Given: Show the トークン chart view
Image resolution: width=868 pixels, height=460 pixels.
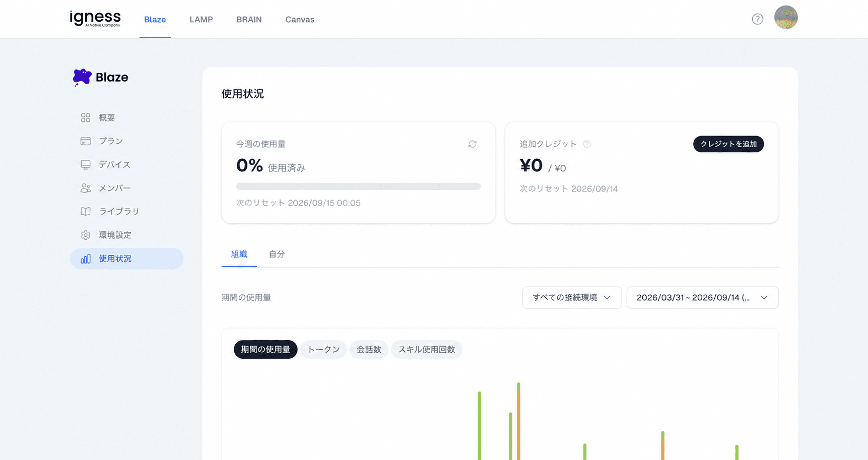Looking at the screenshot, I should (x=323, y=350).
